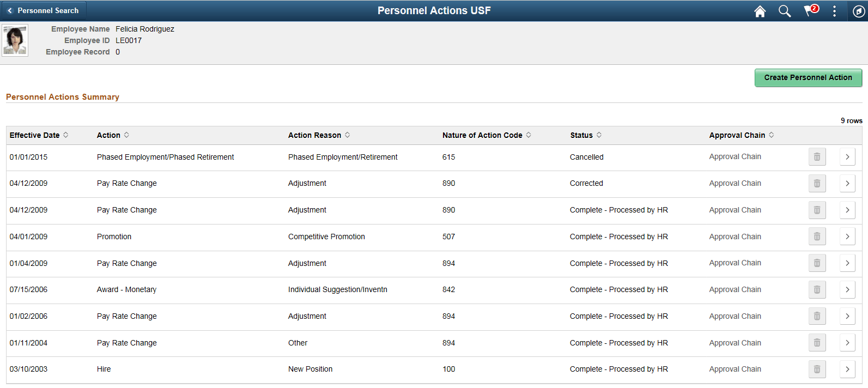Open the three-dot Actions menu
This screenshot has height=388, width=868.
[x=834, y=11]
